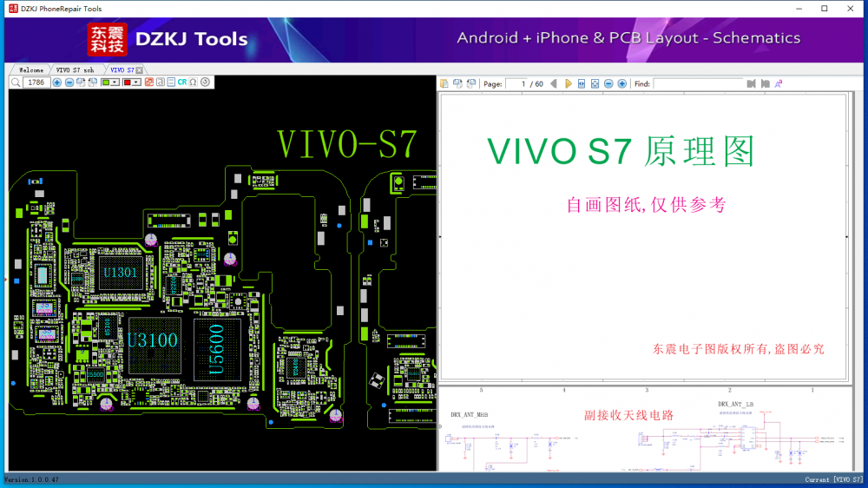
Task: Click the omega resistance icon in PCB toolbar
Action: 194,82
